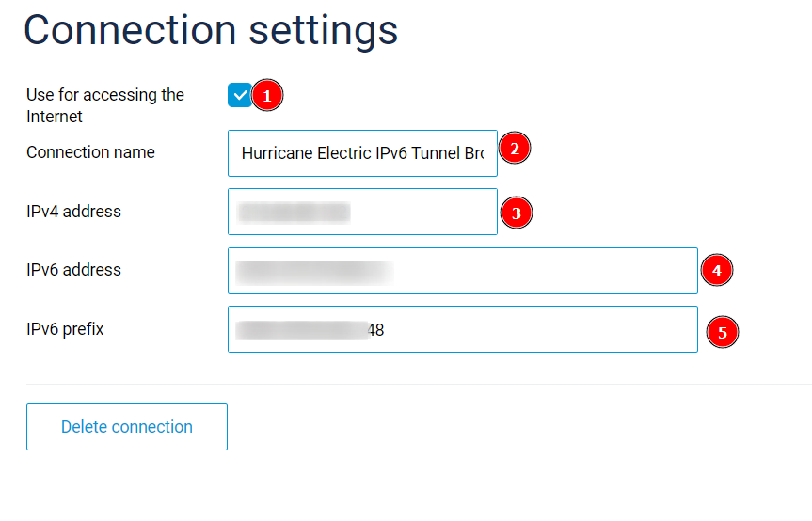
Task: Click the 'Connection name' label text
Action: (x=90, y=152)
